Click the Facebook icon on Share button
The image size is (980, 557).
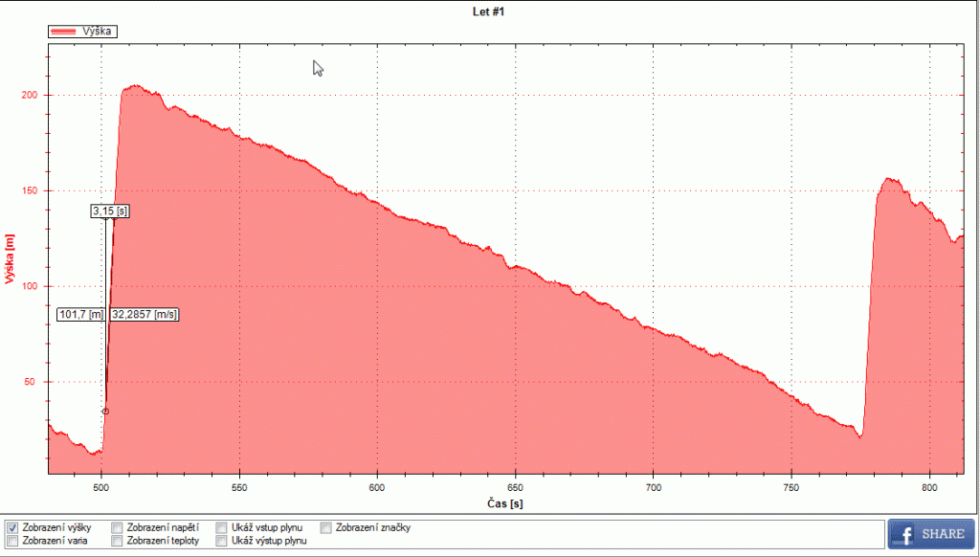click(905, 534)
